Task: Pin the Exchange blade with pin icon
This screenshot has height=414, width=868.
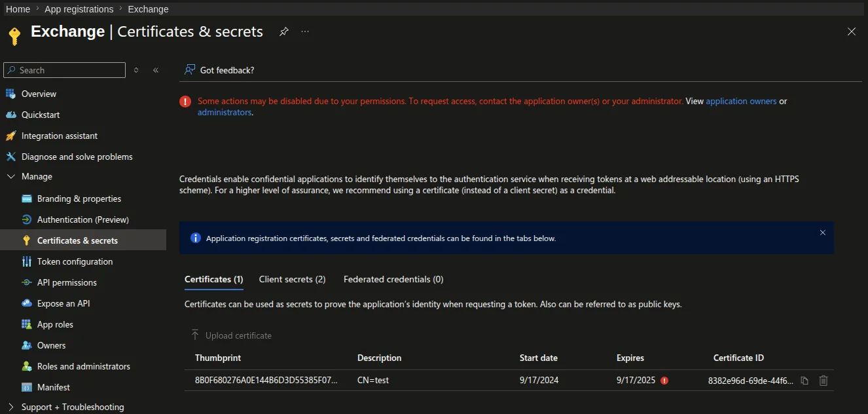Action: [284, 31]
